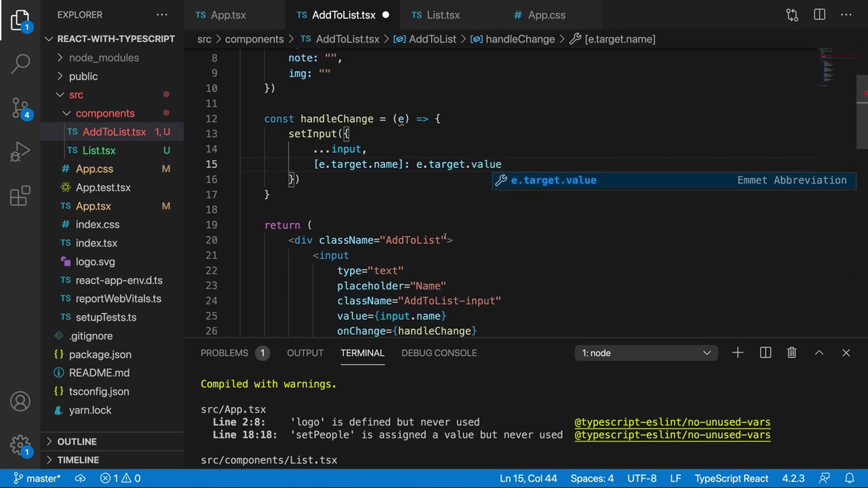
Task: Open the Accounts menu icon
Action: click(x=20, y=401)
